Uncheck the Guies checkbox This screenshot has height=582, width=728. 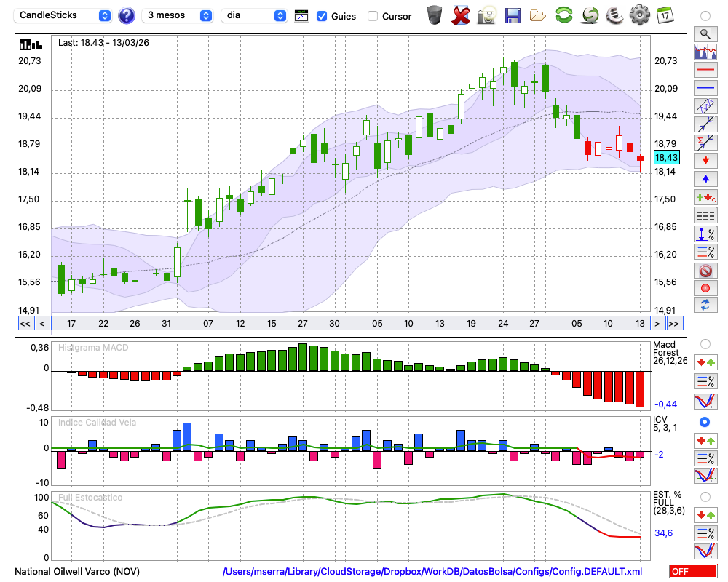[x=321, y=16]
